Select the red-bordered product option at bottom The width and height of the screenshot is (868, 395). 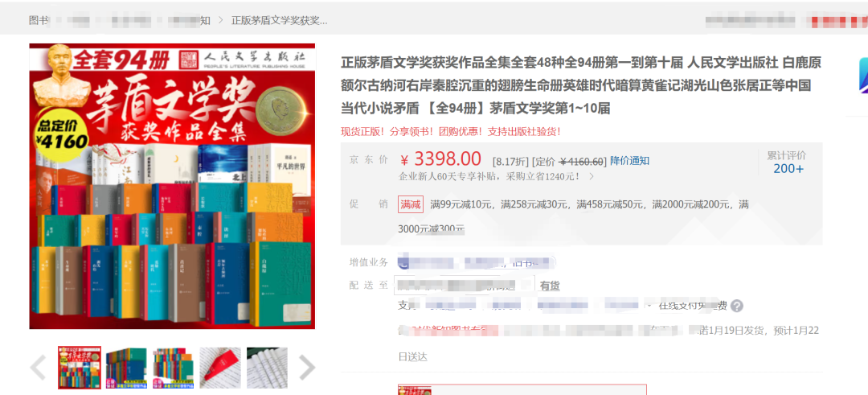tap(522, 389)
